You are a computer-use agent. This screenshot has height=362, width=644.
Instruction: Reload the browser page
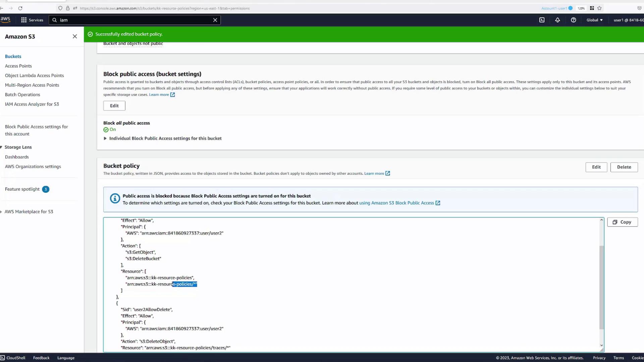(x=20, y=8)
